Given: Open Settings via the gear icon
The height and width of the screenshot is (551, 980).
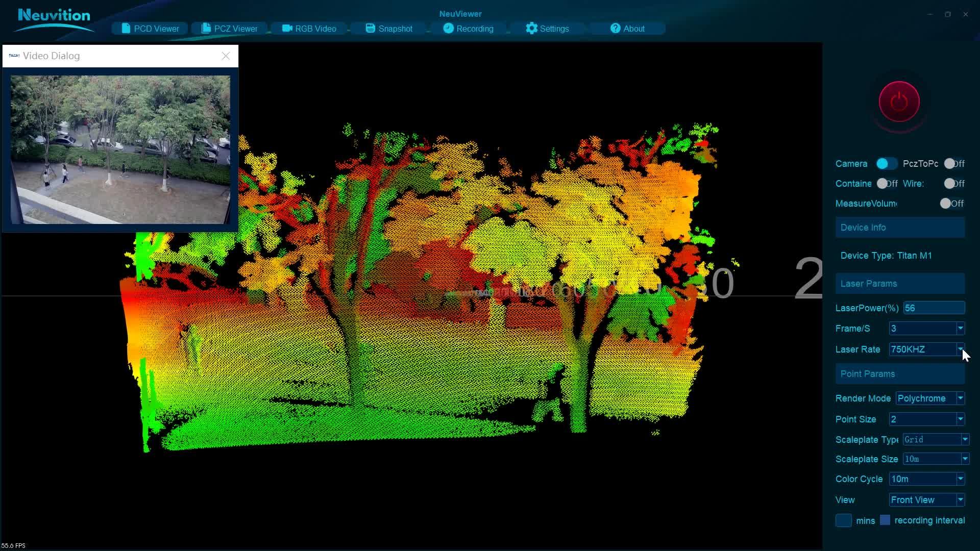Looking at the screenshot, I should [531, 29].
